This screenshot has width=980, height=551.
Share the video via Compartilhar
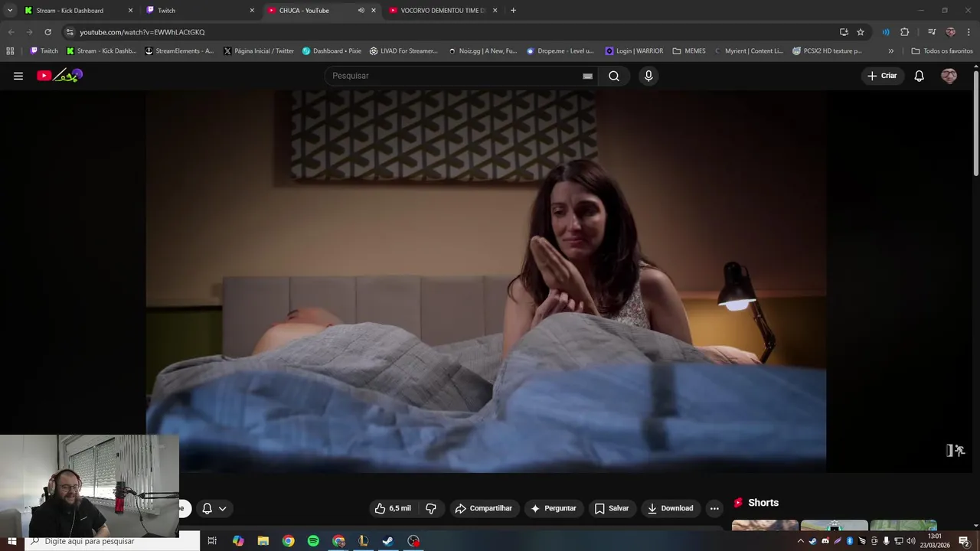(x=483, y=508)
